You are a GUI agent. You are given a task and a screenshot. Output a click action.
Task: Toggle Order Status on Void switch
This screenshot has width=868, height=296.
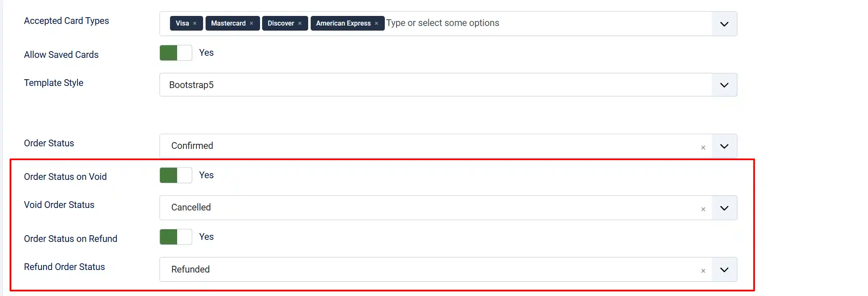pyautogui.click(x=176, y=175)
